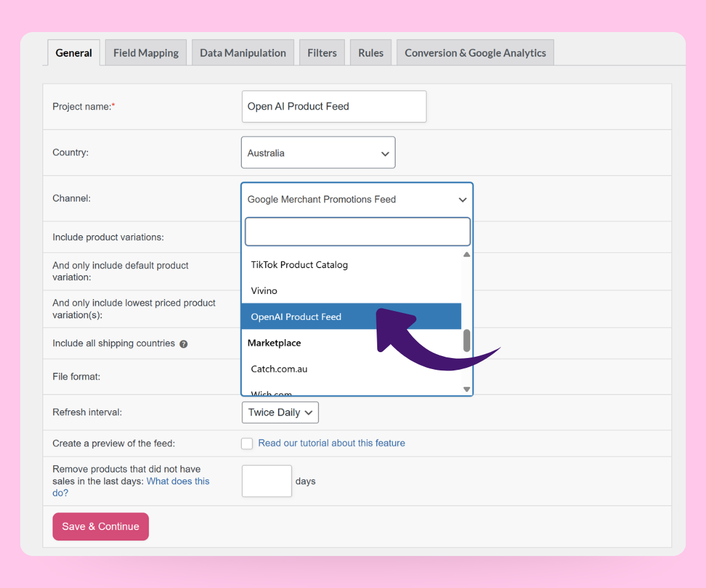
Task: Click the channel list scrollbar thumb
Action: tap(467, 340)
